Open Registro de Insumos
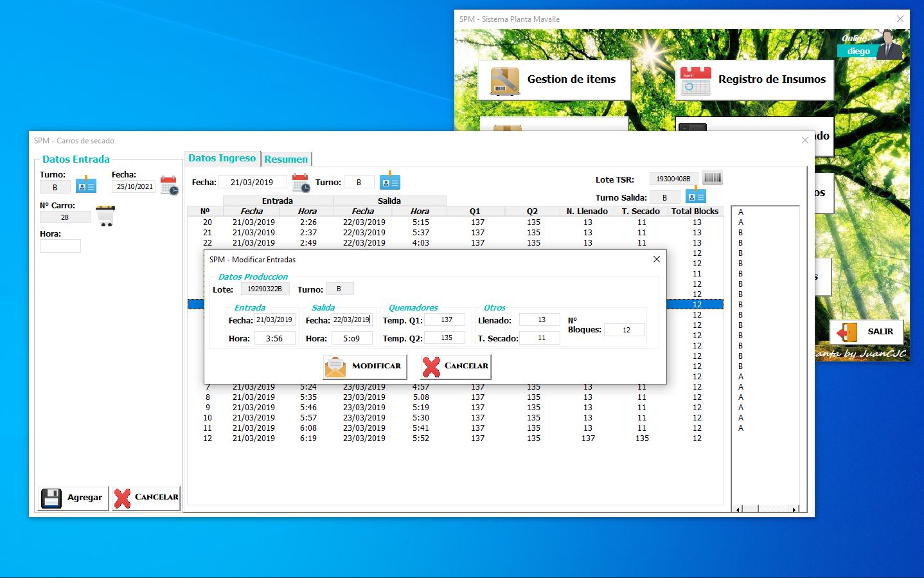This screenshot has width=924, height=578. pos(754,80)
